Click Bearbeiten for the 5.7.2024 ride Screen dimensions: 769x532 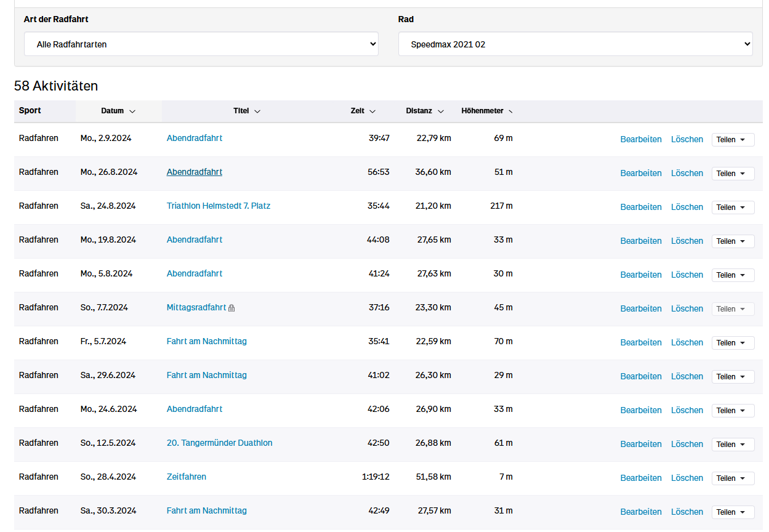(640, 342)
